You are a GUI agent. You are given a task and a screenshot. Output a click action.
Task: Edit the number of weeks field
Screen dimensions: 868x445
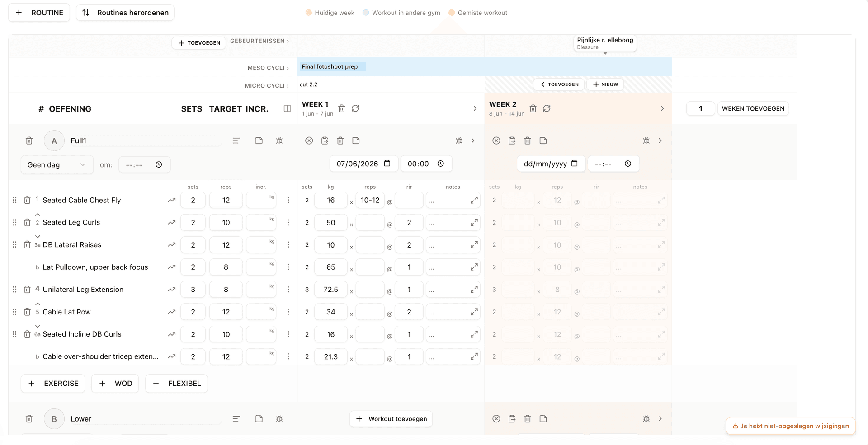point(701,108)
